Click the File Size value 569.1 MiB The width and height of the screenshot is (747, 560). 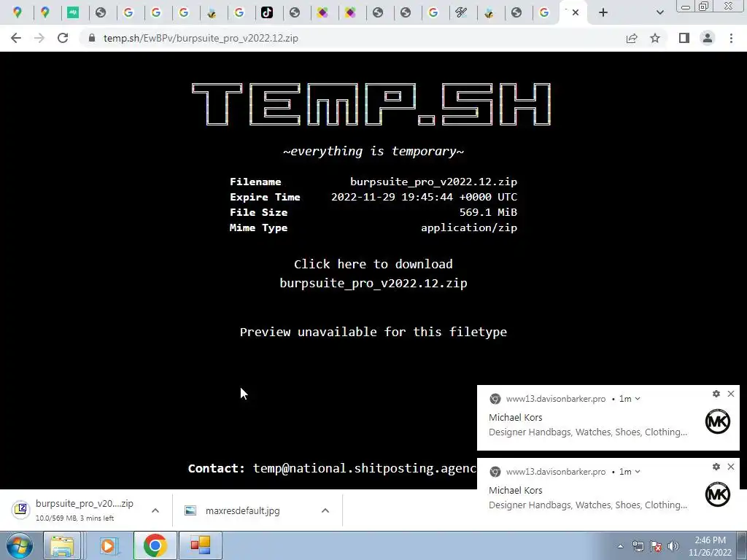point(488,212)
